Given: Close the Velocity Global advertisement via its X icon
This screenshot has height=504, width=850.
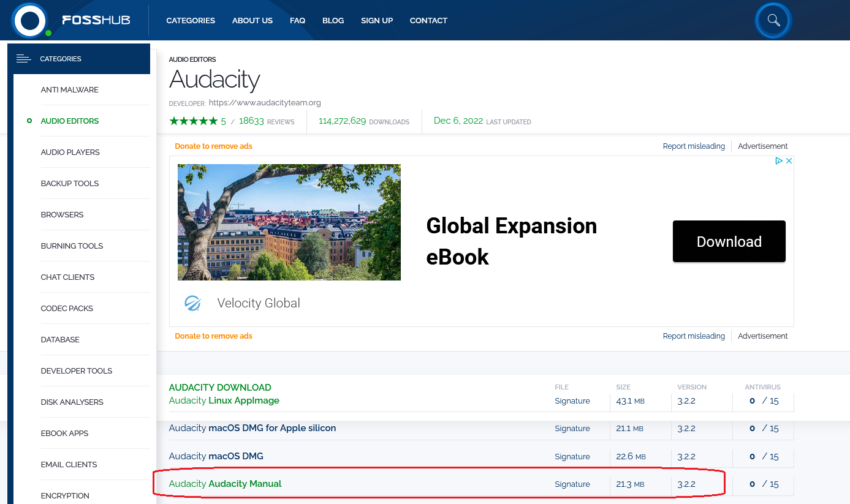Looking at the screenshot, I should pyautogui.click(x=789, y=160).
